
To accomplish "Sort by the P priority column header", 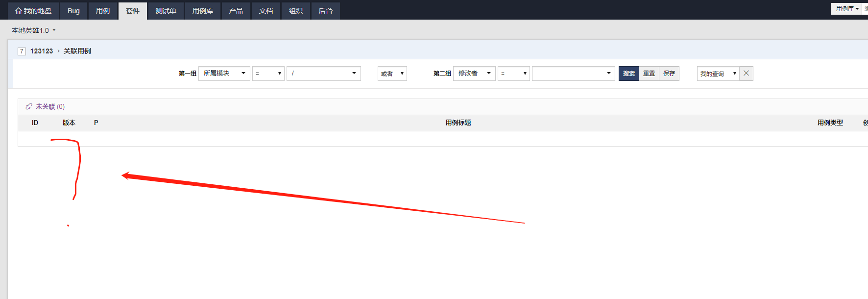I will (x=96, y=123).
